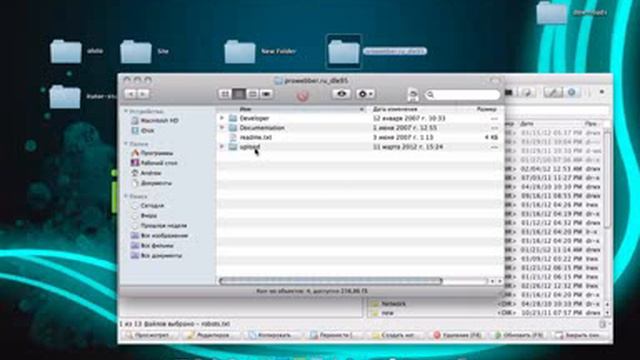Go back in Finder window
This screenshot has width=640, height=360.
click(131, 94)
